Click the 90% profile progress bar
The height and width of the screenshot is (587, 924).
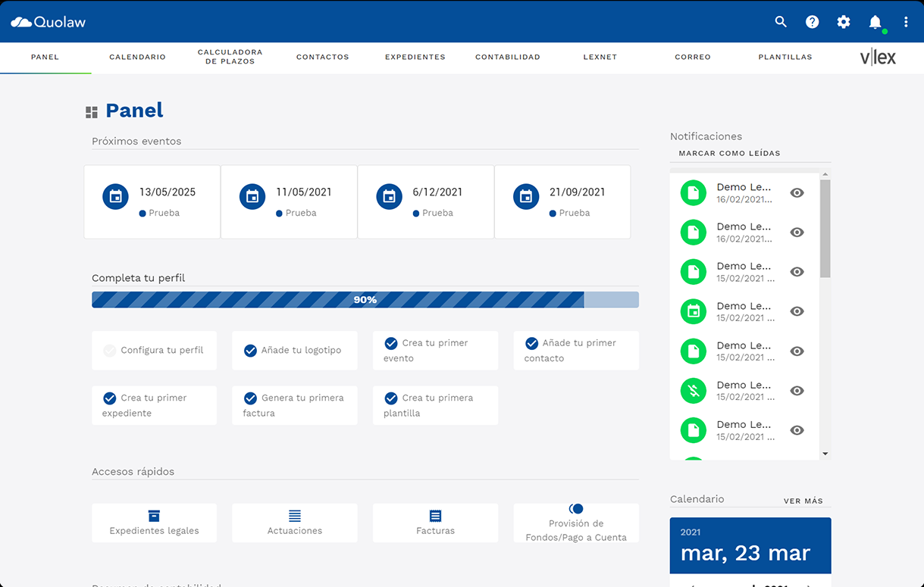365,300
